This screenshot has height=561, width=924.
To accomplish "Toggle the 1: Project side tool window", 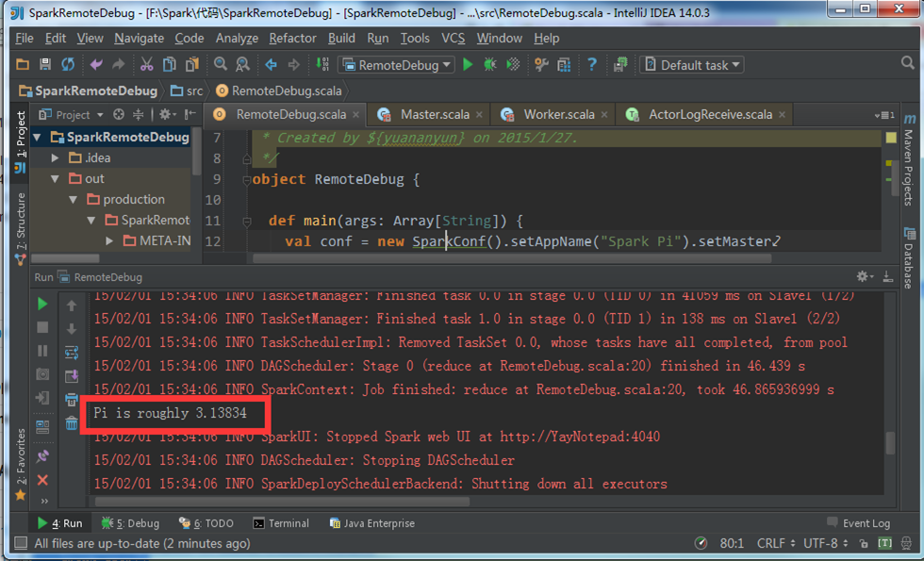I will click(x=21, y=141).
